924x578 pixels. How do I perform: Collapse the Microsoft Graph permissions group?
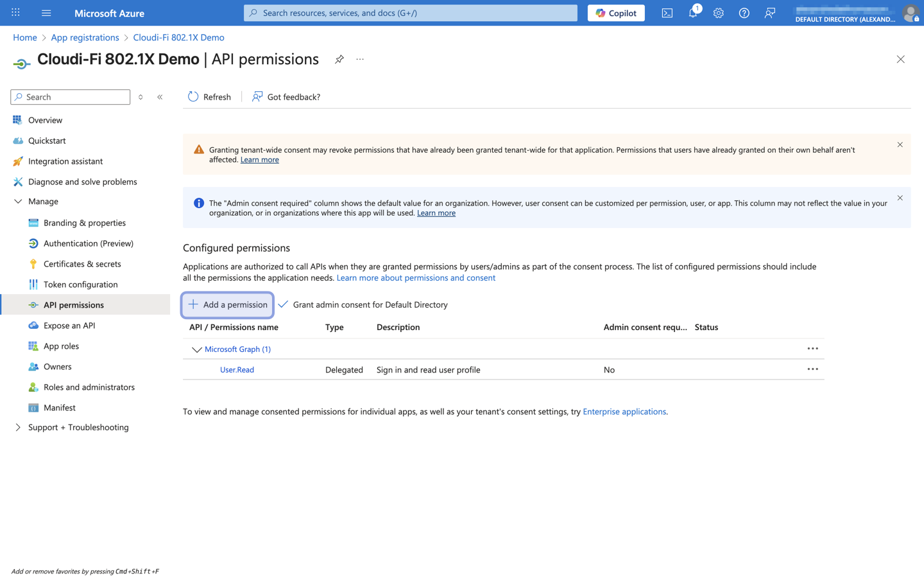196,349
